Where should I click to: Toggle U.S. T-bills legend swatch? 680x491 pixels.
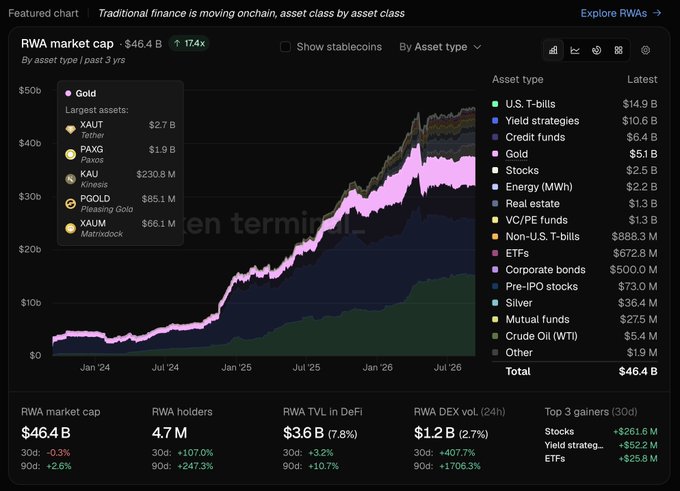tap(495, 104)
